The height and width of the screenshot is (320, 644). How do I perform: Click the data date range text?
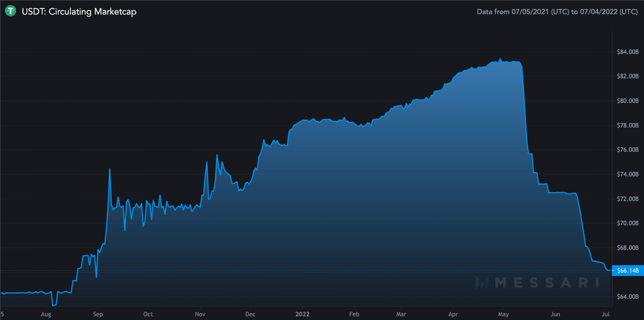(557, 12)
